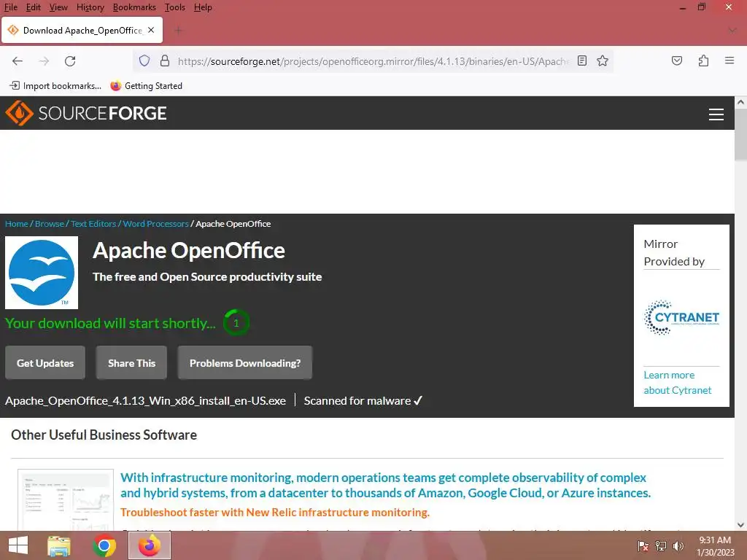Image resolution: width=747 pixels, height=560 pixels.
Task: Bookmark this page with the star
Action: tap(603, 61)
